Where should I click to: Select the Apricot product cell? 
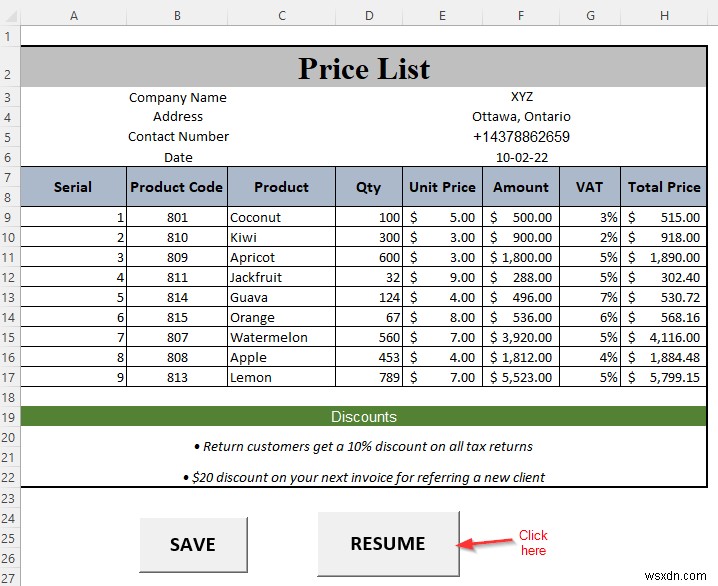click(x=282, y=257)
